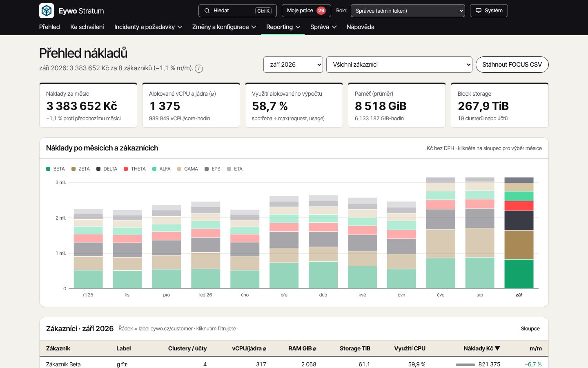Screen dimensions: 588x368
Task: Select the úno bar in chart
Action: (245, 249)
